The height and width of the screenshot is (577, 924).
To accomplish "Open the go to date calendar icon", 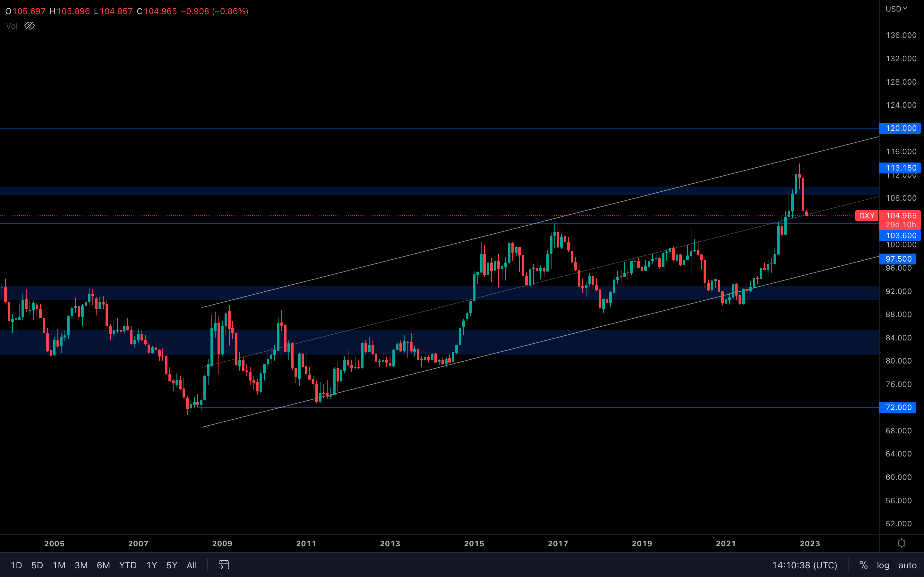I will (x=224, y=565).
